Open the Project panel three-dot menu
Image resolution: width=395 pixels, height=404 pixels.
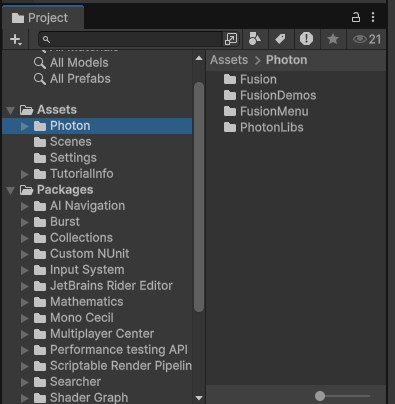point(373,17)
